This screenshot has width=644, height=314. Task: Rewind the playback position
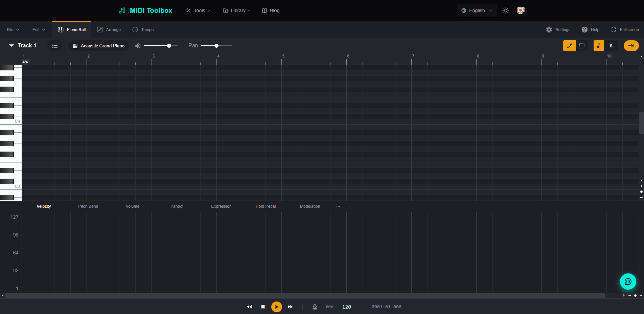click(249, 307)
